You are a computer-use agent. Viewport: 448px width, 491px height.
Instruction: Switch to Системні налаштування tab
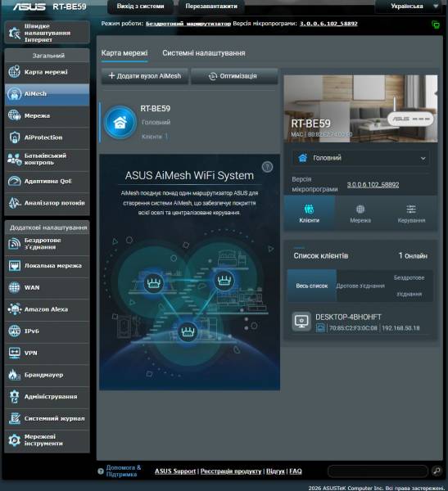(204, 53)
